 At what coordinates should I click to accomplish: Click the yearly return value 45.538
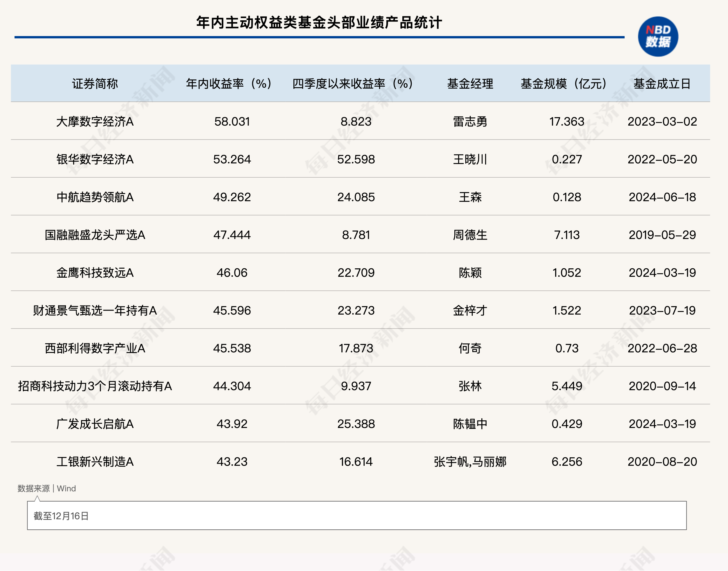232,348
